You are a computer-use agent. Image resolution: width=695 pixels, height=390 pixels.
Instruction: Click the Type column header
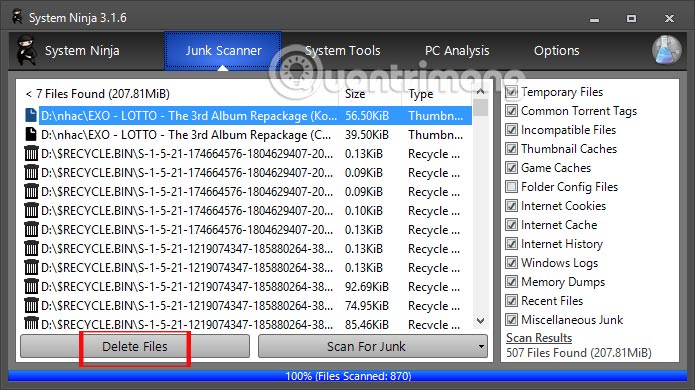coord(421,94)
